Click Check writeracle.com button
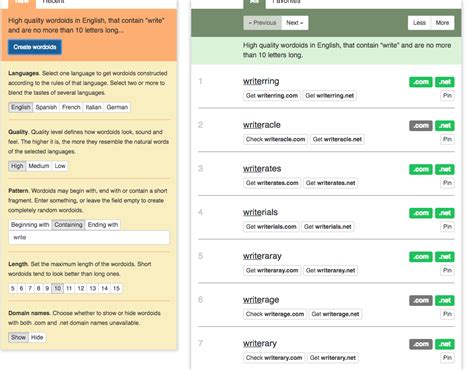This screenshot has height=370, width=474. (275, 139)
